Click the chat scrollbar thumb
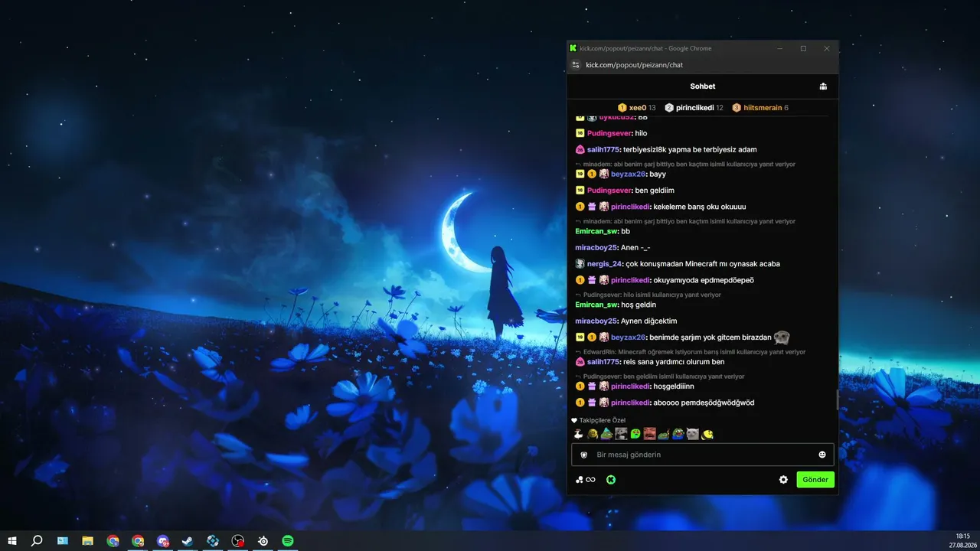 pyautogui.click(x=837, y=399)
